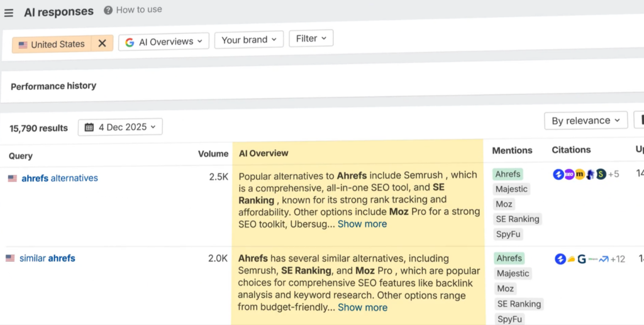
Task: Click the AI responses page title
Action: pyautogui.click(x=58, y=12)
